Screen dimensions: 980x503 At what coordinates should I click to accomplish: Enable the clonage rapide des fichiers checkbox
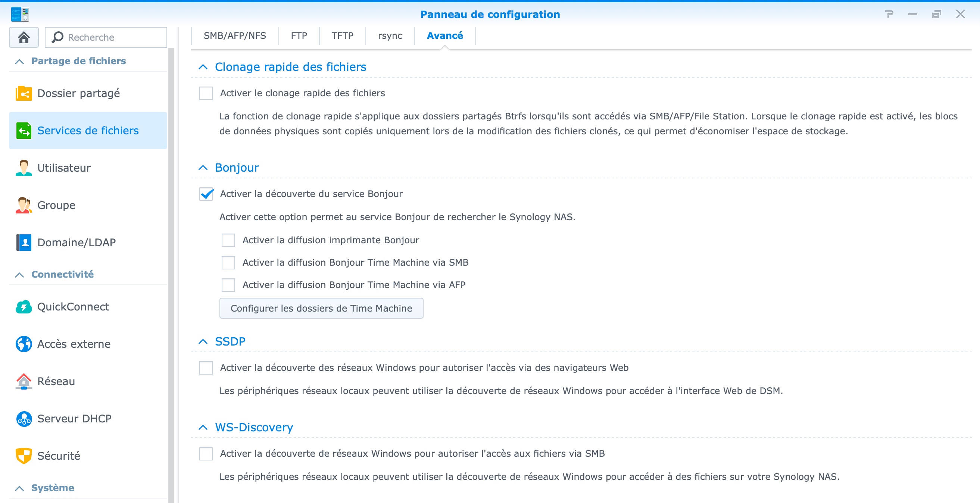click(206, 93)
